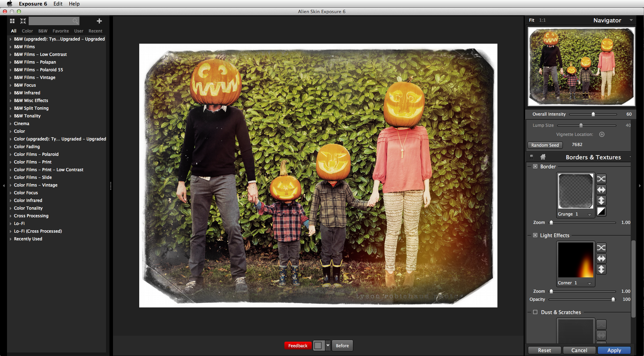The image size is (644, 356).
Task: Click the Apply button
Action: coord(614,350)
